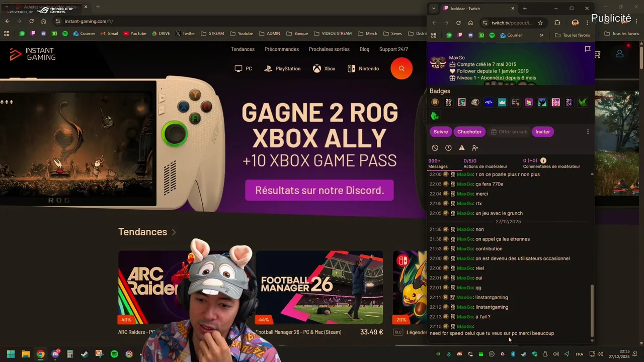Open the Précommandes menu item
644x362 pixels.
click(282, 49)
